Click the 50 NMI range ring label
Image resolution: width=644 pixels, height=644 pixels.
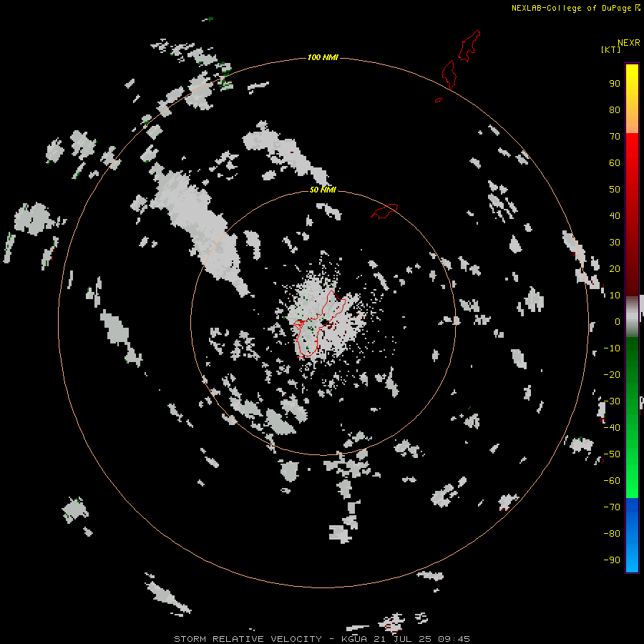tap(323, 190)
